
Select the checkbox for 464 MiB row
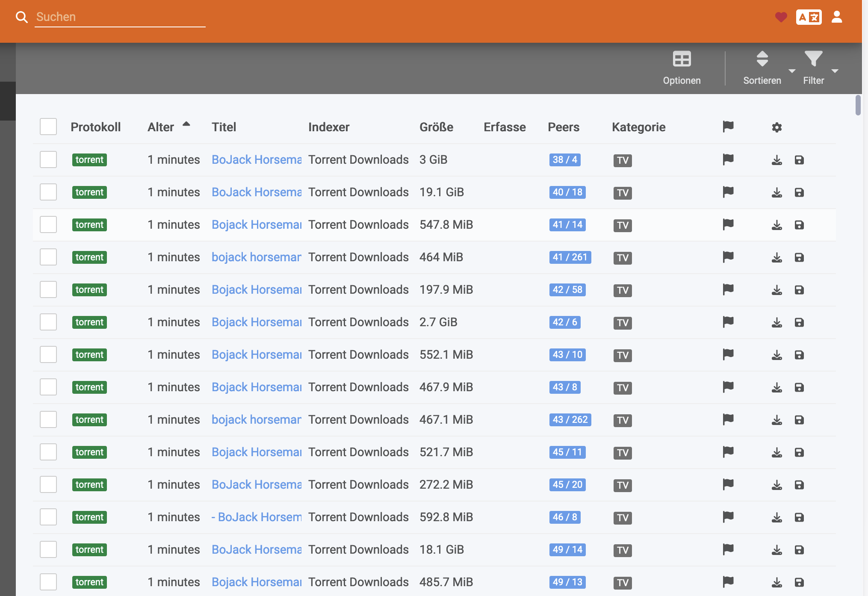(x=48, y=257)
